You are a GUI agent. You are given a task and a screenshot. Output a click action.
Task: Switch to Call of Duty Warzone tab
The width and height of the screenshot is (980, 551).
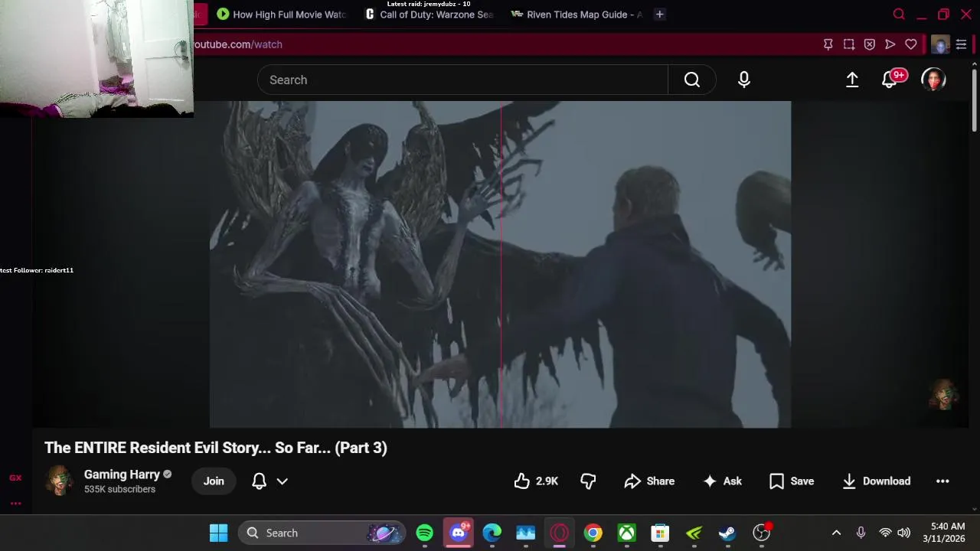pos(429,14)
